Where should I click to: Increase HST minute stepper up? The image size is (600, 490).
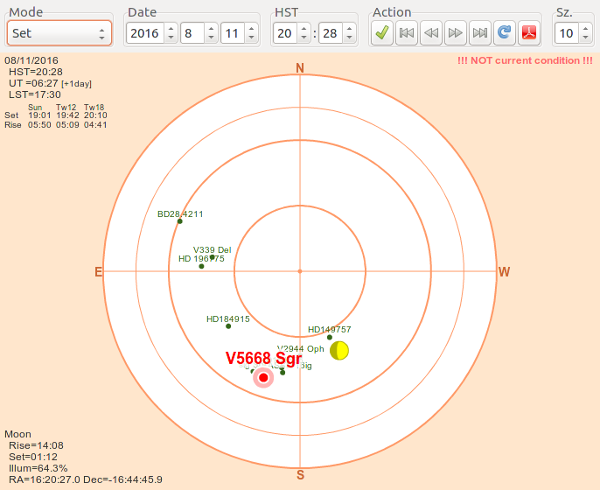tap(349, 29)
